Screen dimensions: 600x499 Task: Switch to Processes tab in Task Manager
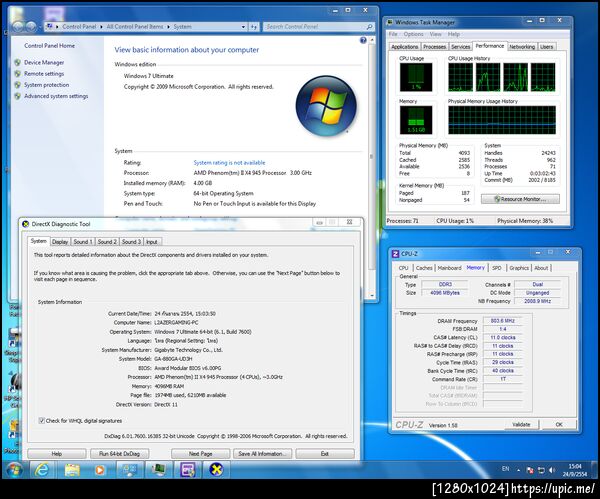(x=434, y=47)
